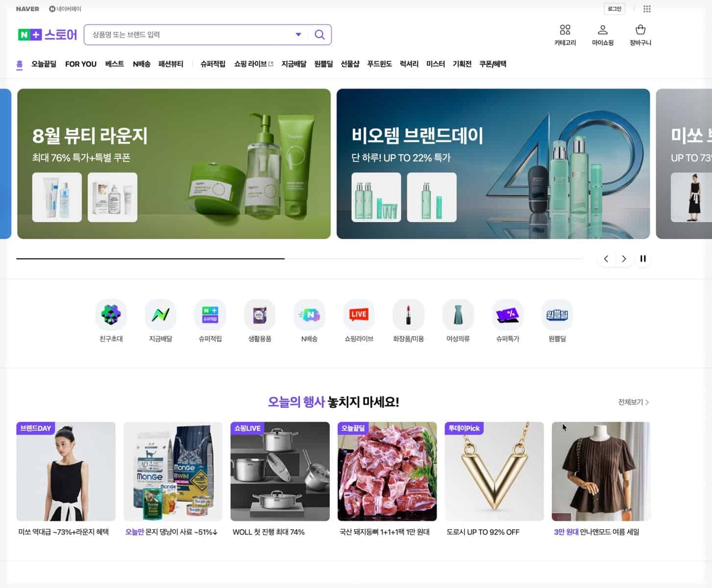Open the 친구초대 shortcut icon
Image resolution: width=712 pixels, height=588 pixels.
coord(111,315)
